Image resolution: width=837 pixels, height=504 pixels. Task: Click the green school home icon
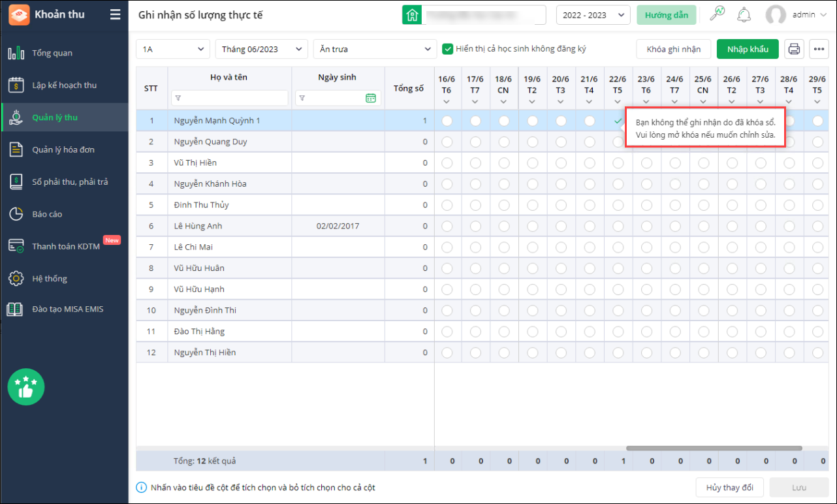click(412, 15)
